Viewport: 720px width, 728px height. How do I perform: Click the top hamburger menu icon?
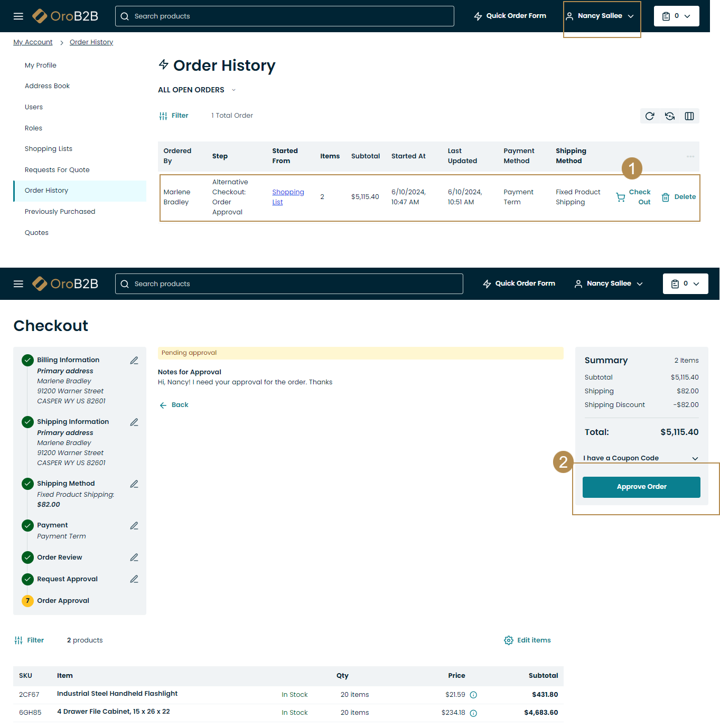(x=18, y=16)
